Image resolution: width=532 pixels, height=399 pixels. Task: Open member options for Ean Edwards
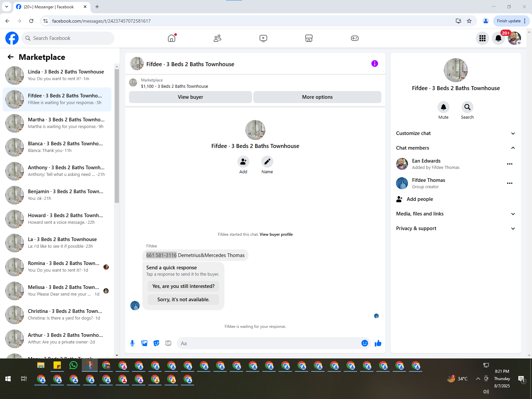coord(510,164)
